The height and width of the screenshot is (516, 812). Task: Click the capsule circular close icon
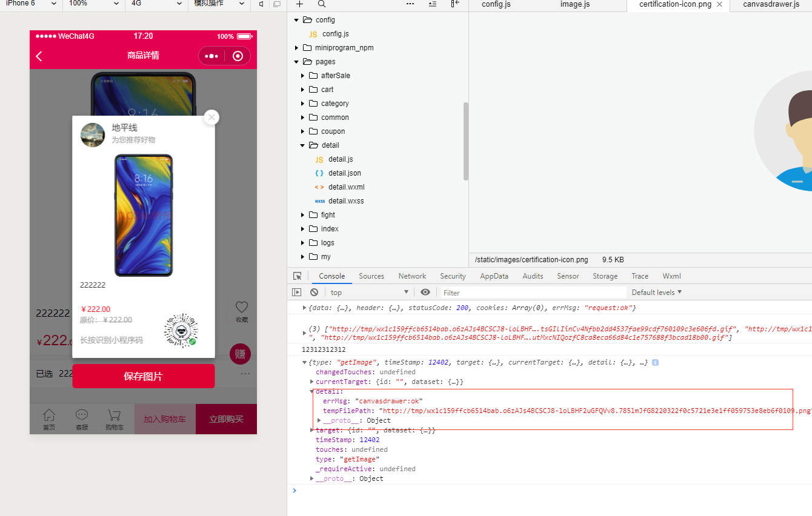[x=238, y=56]
